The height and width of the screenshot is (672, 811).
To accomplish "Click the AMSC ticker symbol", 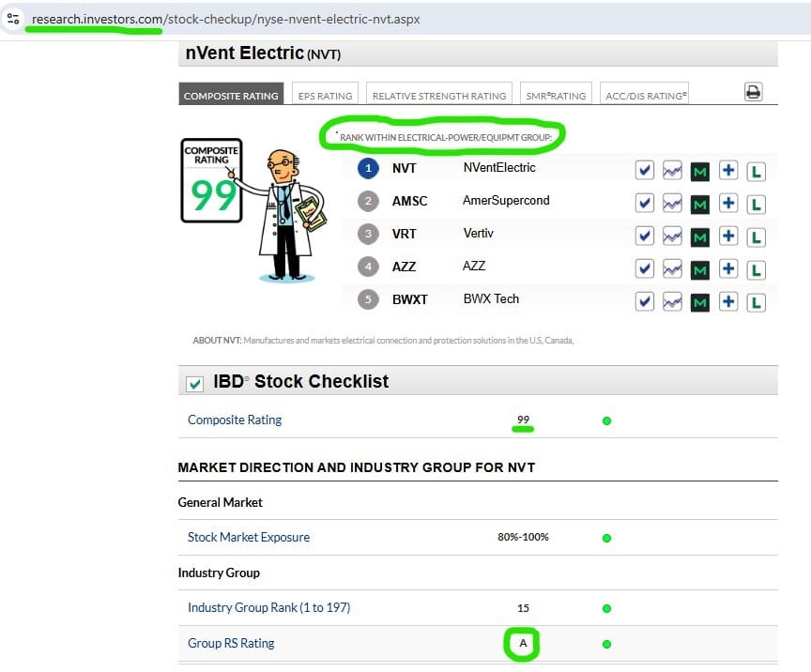I will 409,201.
